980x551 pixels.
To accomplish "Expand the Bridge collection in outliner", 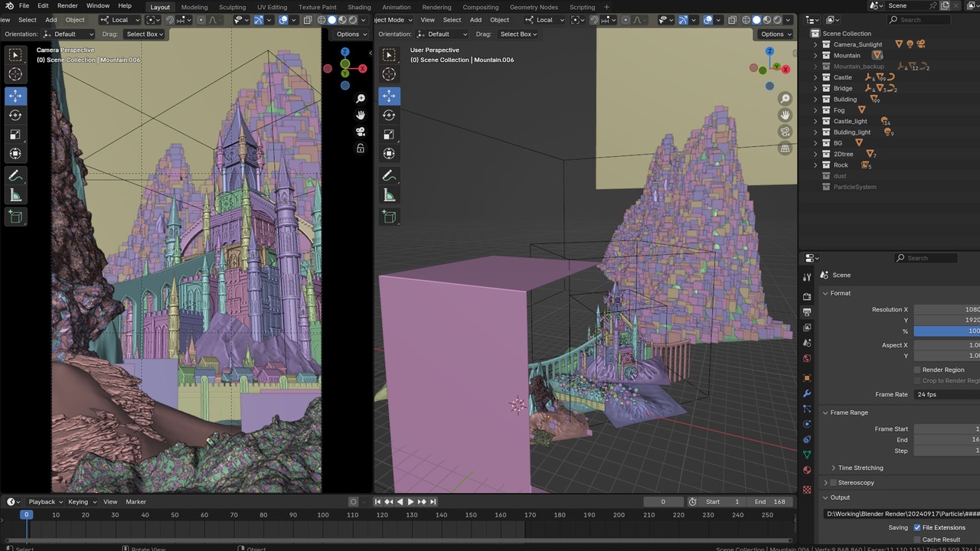I will click(x=816, y=88).
